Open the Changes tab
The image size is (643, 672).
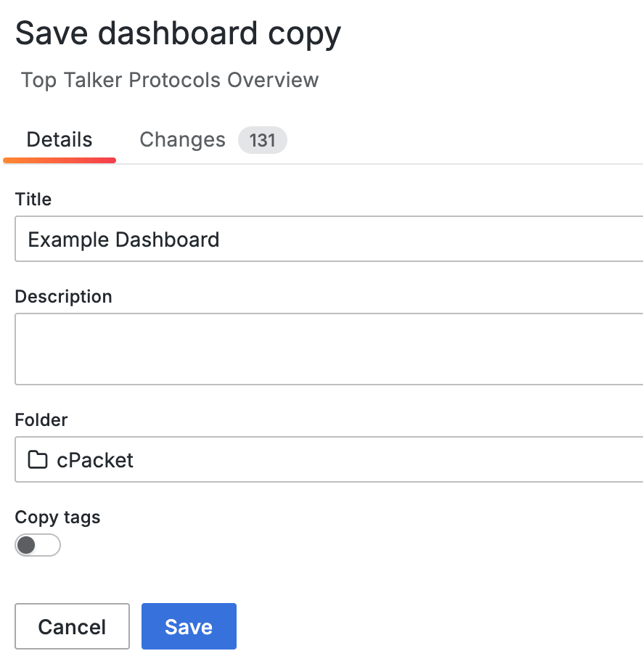(x=213, y=140)
